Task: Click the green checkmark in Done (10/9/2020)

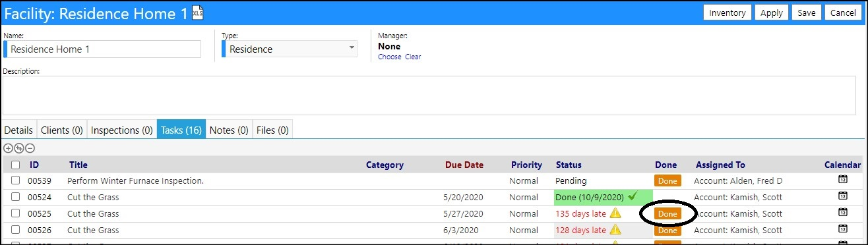Action: (x=633, y=196)
